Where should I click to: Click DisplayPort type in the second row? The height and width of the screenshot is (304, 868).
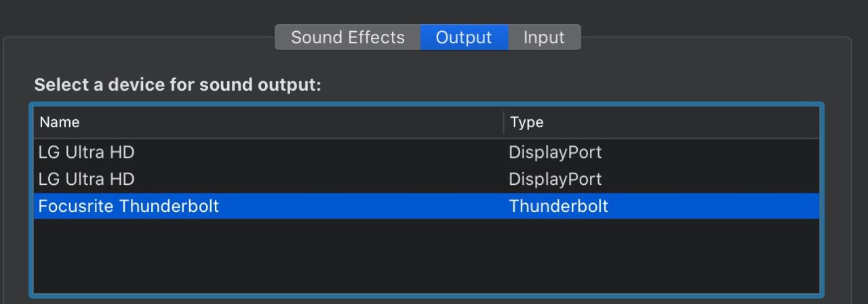point(555,179)
